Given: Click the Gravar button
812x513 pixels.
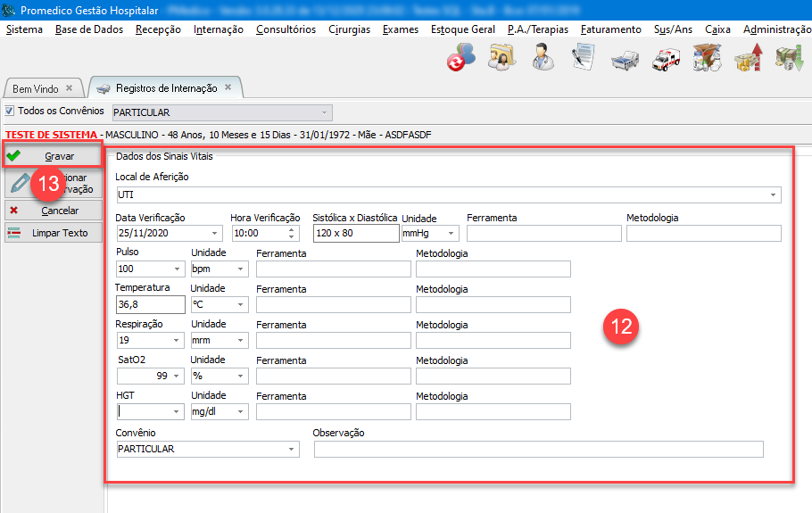Looking at the screenshot, I should (52, 156).
